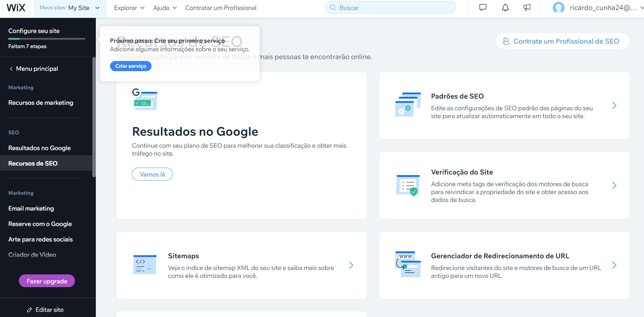This screenshot has height=317, width=644.
Task: Open Padrões de SEO via chevron arrow
Action: click(614, 105)
